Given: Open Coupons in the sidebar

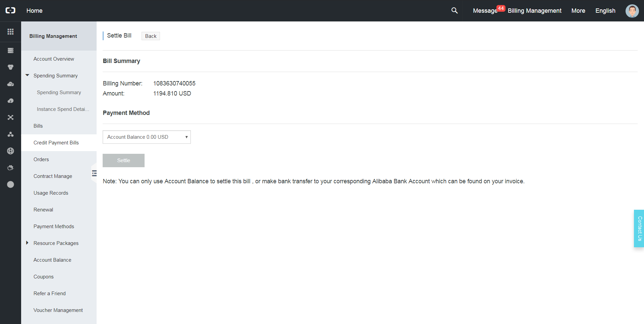Looking at the screenshot, I should tap(44, 277).
